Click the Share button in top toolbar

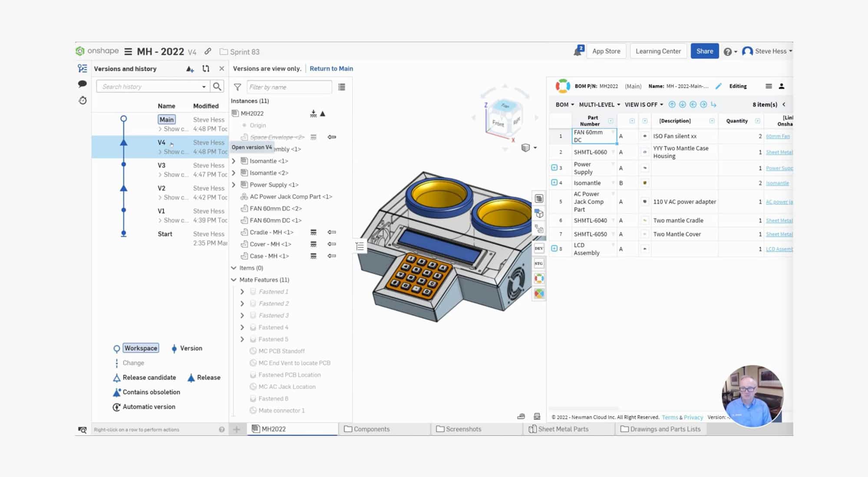(704, 51)
